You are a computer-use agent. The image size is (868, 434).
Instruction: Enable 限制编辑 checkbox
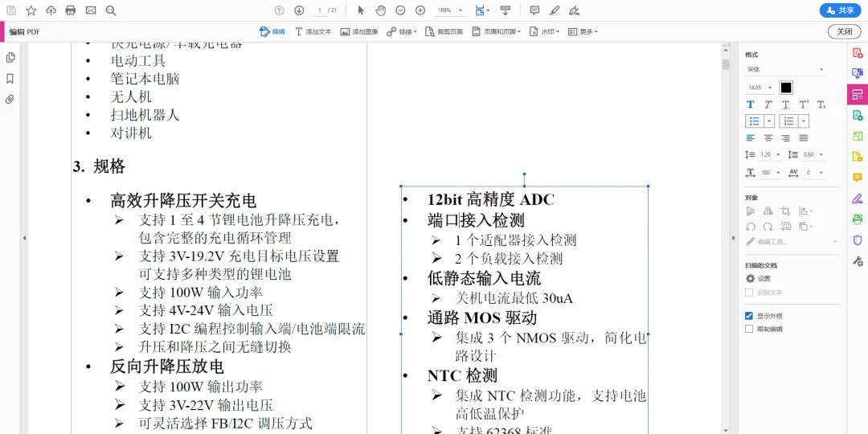click(x=749, y=329)
